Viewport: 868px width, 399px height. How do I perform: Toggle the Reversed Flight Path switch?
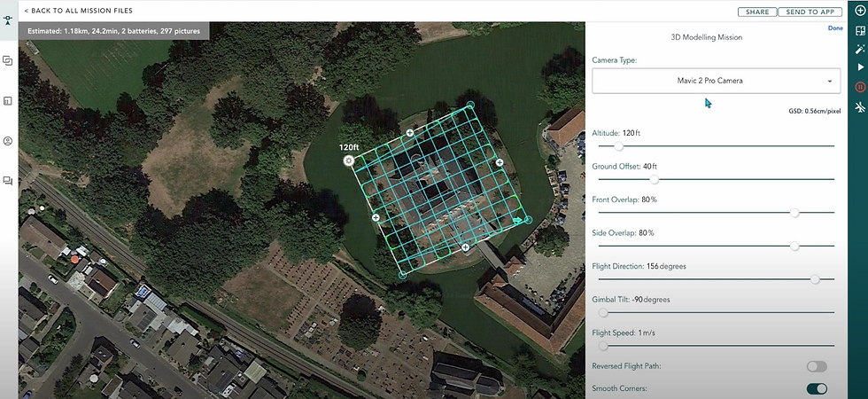click(817, 366)
